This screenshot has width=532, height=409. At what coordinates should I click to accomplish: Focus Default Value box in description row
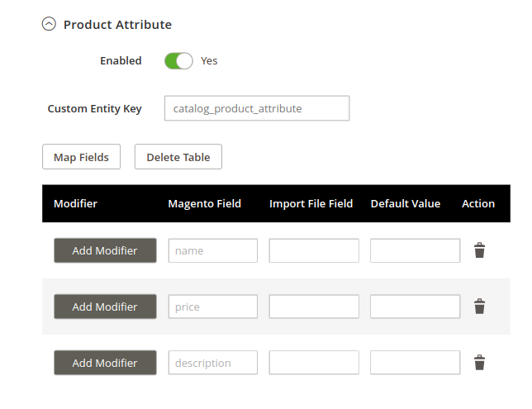point(415,363)
